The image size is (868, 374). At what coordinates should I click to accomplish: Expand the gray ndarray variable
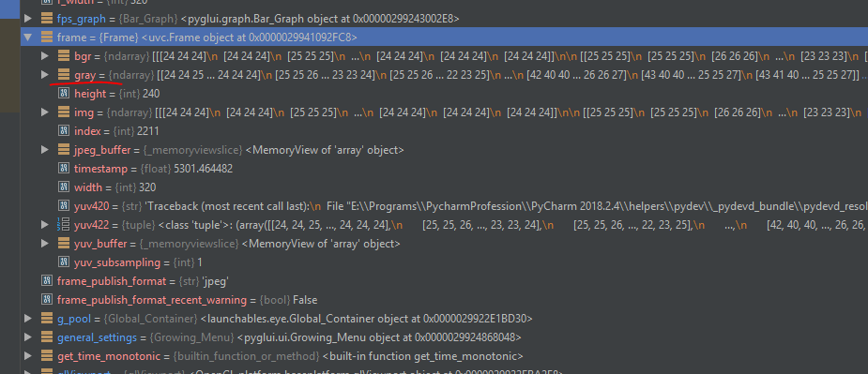(x=45, y=75)
